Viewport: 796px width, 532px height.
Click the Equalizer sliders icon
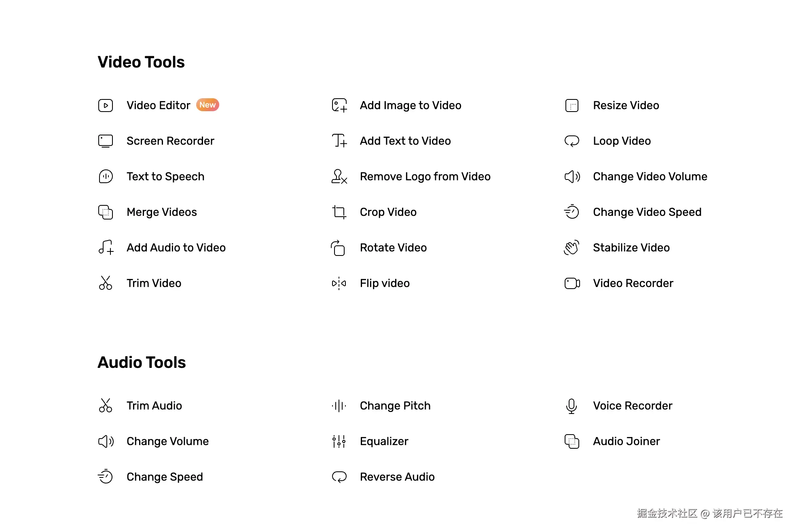pos(339,441)
